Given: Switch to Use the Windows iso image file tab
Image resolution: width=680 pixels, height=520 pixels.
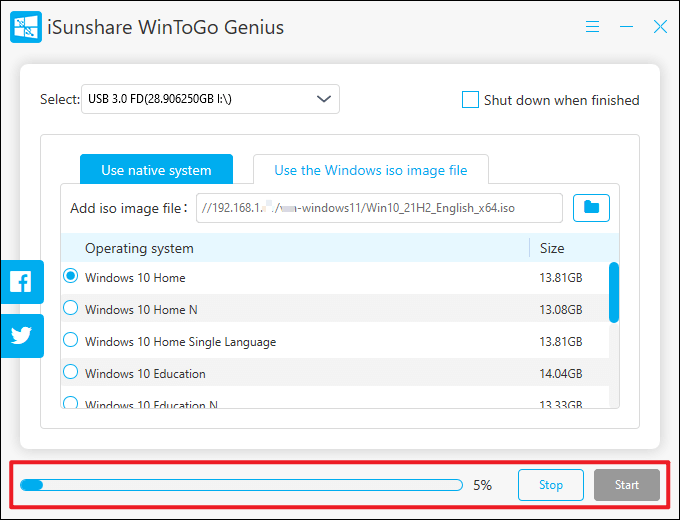Looking at the screenshot, I should (x=371, y=170).
